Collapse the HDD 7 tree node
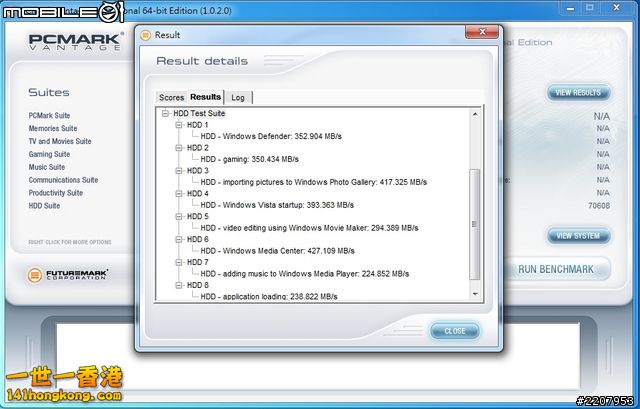 179,262
